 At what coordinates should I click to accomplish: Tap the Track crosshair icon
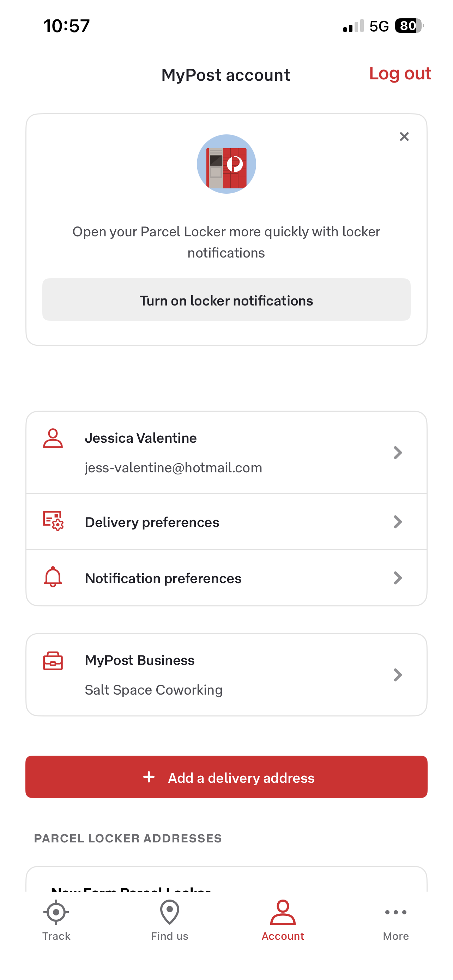pos(56,912)
